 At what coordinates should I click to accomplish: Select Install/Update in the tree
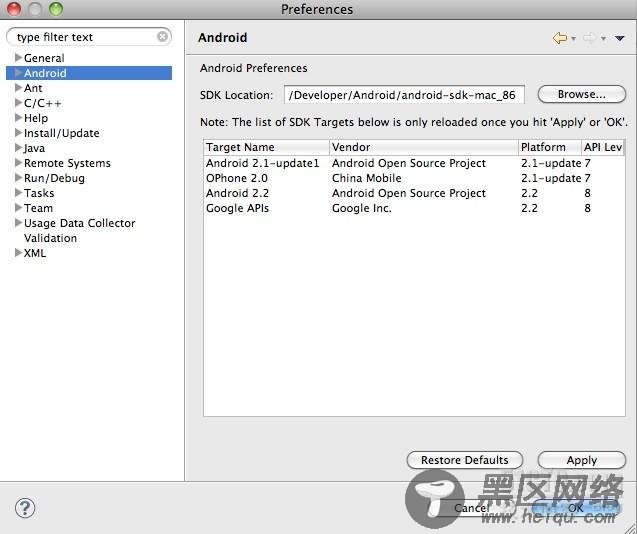tap(61, 133)
